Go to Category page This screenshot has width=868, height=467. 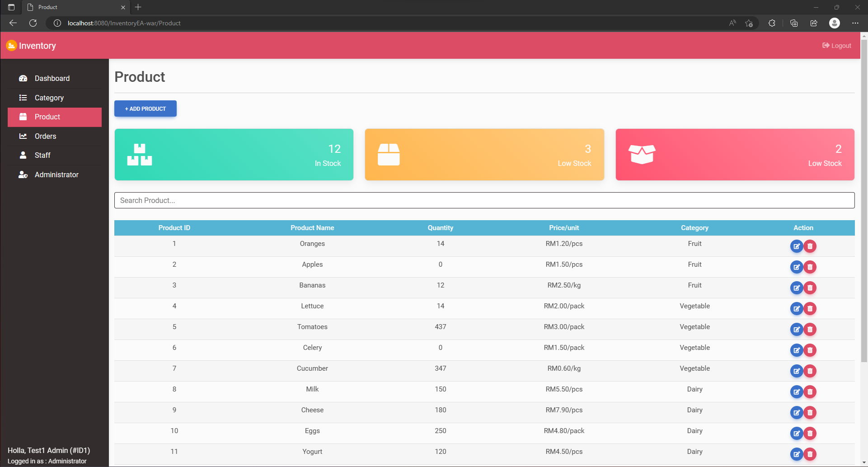[x=55, y=98]
